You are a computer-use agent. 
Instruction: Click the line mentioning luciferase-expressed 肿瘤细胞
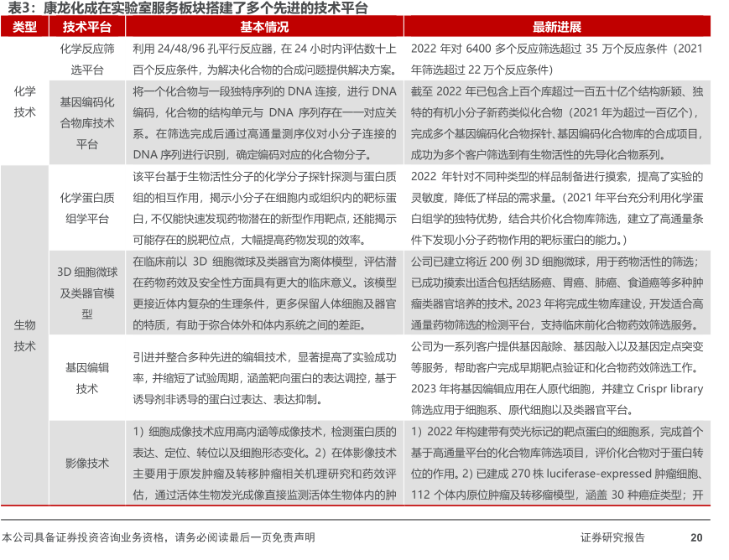[x=557, y=474]
